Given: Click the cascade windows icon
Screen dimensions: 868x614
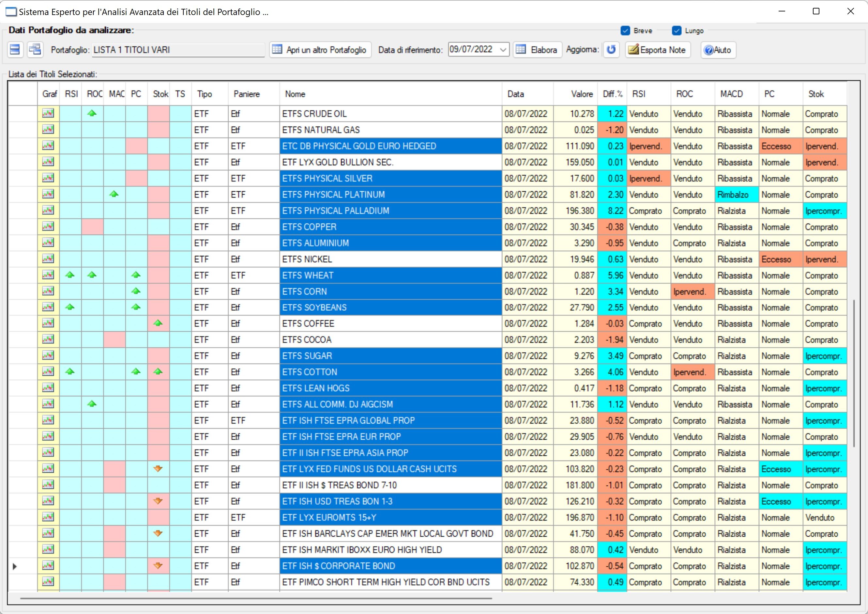Looking at the screenshot, I should pos(35,50).
